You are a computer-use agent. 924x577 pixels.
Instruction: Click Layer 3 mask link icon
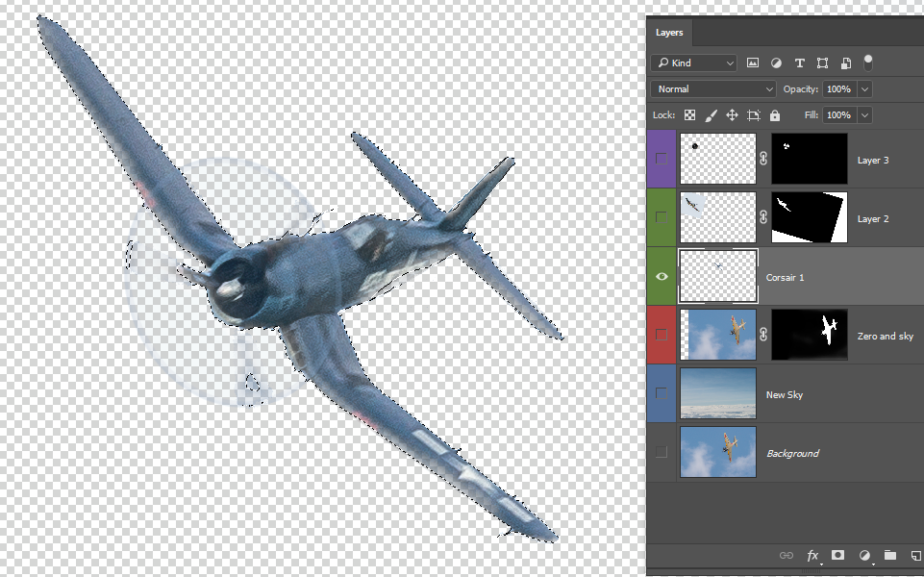click(x=763, y=159)
